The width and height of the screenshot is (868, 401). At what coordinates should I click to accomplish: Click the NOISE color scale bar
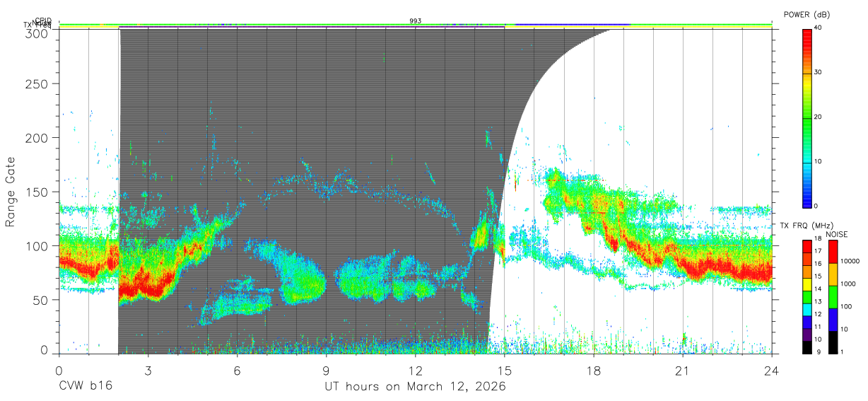click(832, 296)
